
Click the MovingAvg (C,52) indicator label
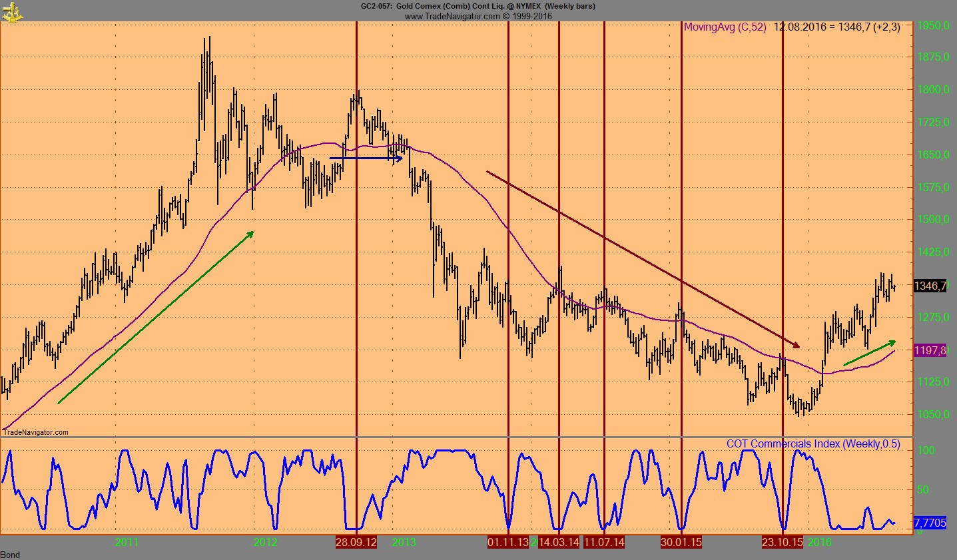[x=725, y=27]
